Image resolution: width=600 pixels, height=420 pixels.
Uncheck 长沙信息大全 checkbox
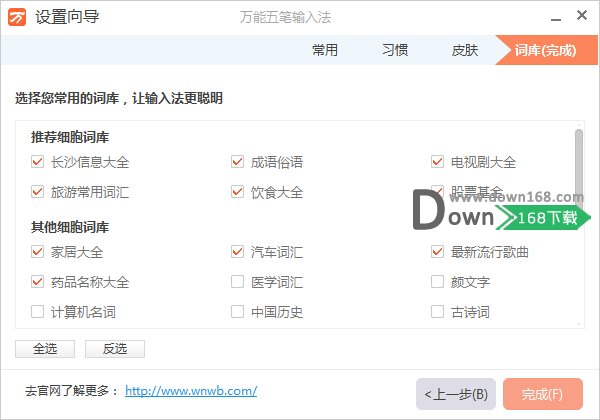click(x=38, y=162)
